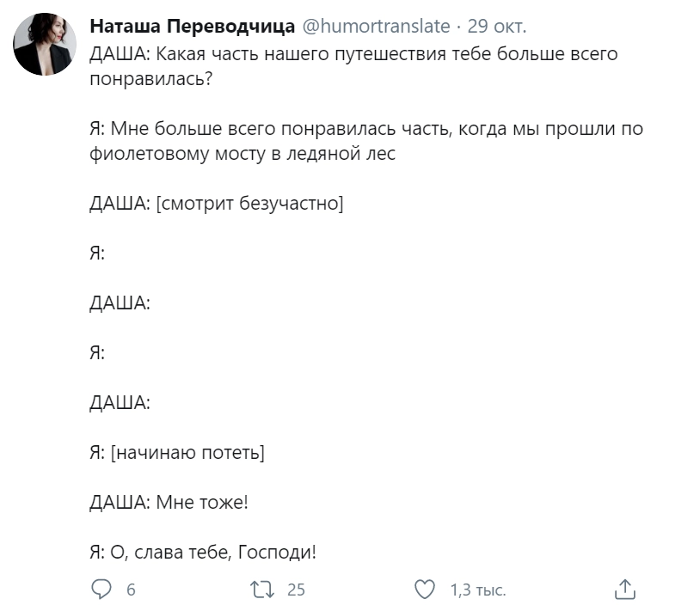Like the tweet with the heart icon

(425, 590)
